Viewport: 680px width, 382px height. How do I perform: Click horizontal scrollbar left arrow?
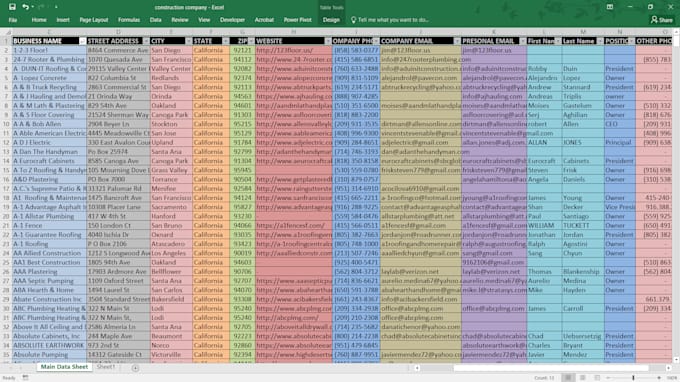(417, 368)
